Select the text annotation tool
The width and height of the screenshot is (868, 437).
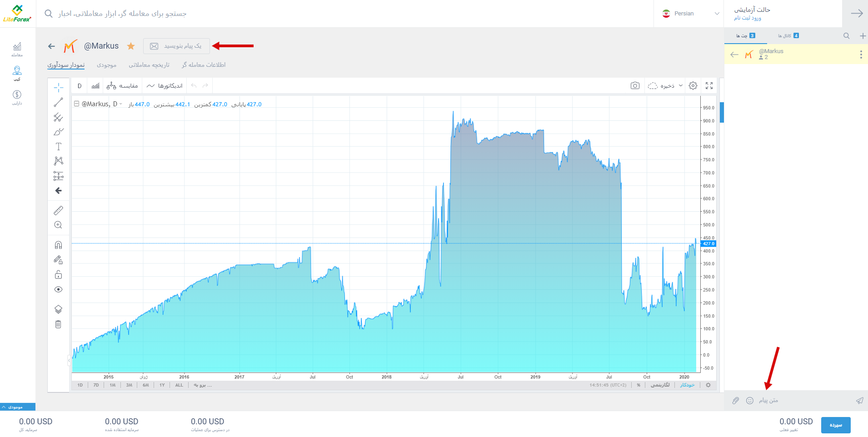click(x=58, y=146)
